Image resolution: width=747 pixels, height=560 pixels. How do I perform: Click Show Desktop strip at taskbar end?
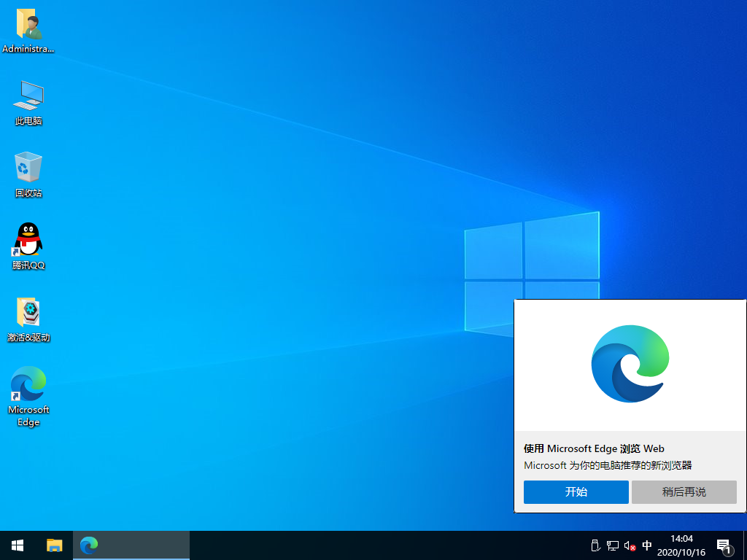[744, 545]
